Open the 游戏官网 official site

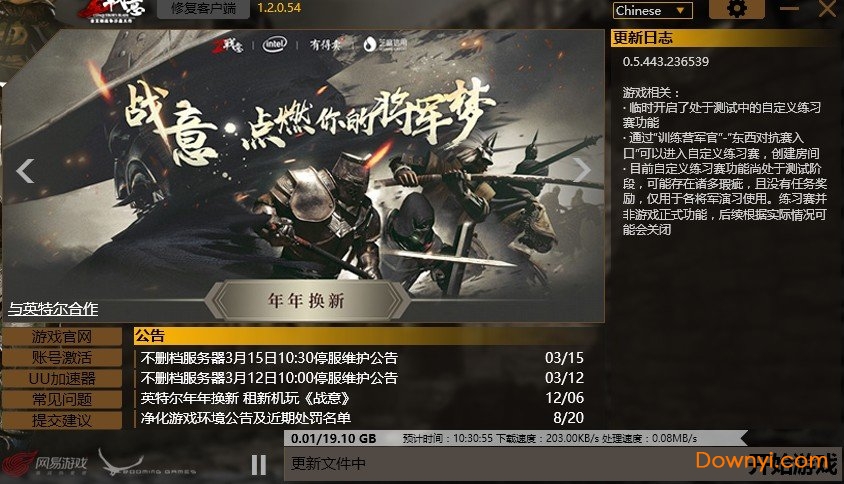(x=62, y=337)
